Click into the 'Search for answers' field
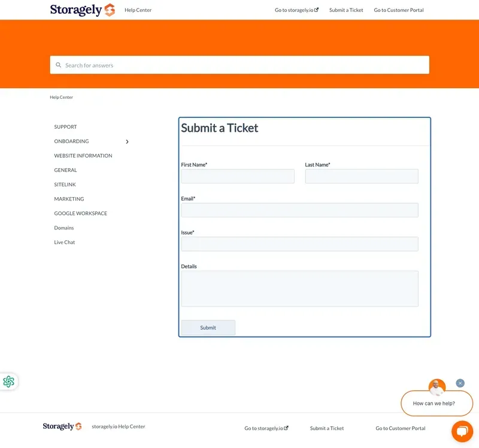This screenshot has width=479, height=448. pos(239,65)
